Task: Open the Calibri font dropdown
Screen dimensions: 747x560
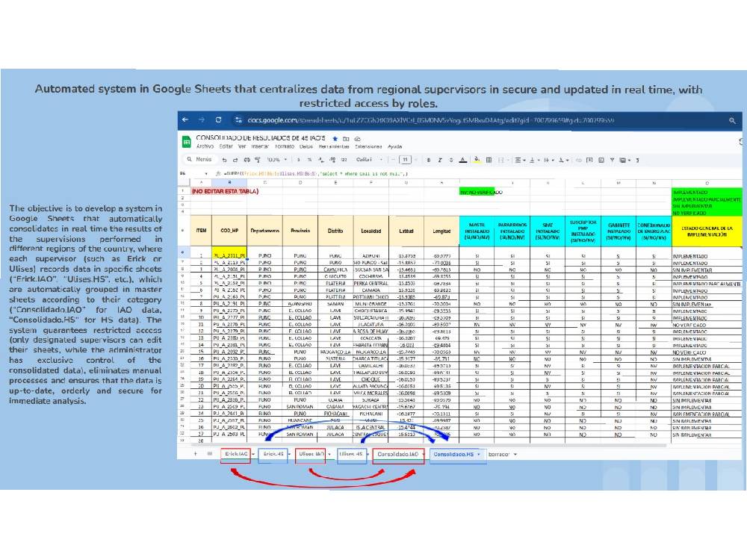Action: (369, 160)
